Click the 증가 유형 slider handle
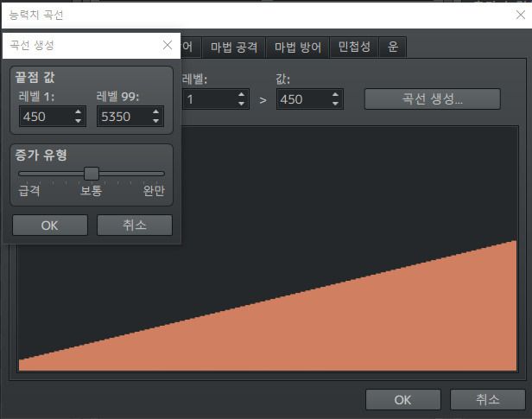This screenshot has height=419, width=532. (x=92, y=174)
